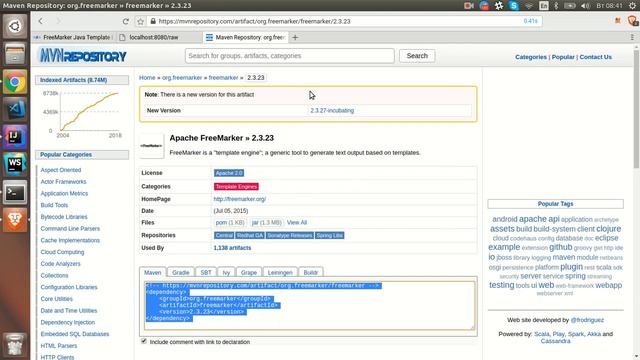Open system volume indicator

[x=585, y=6]
